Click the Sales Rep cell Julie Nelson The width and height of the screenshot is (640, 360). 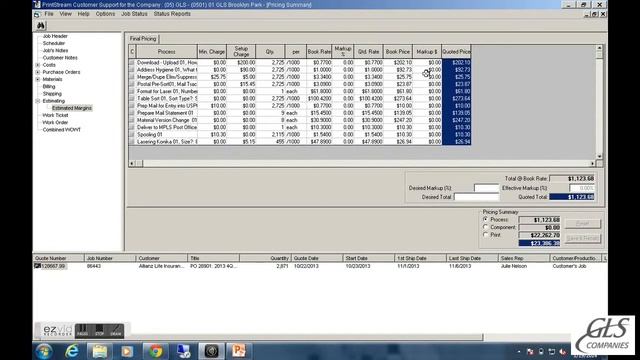tap(514, 266)
